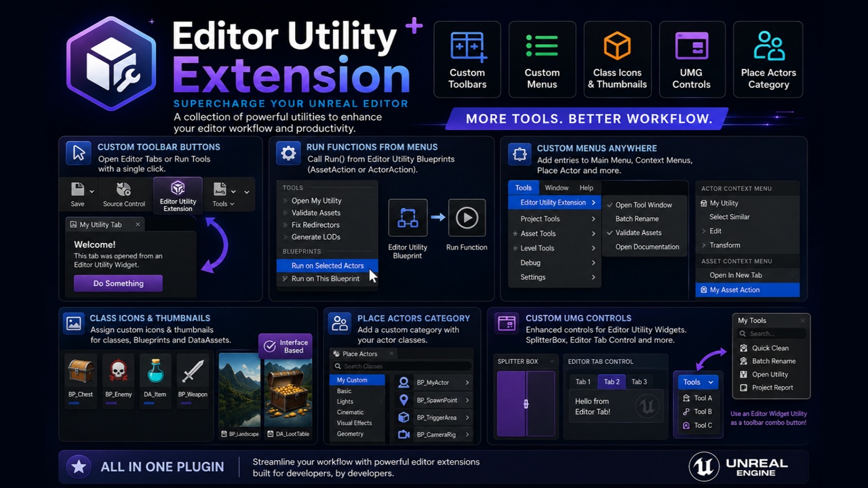Switch to Tab 3

point(639,382)
